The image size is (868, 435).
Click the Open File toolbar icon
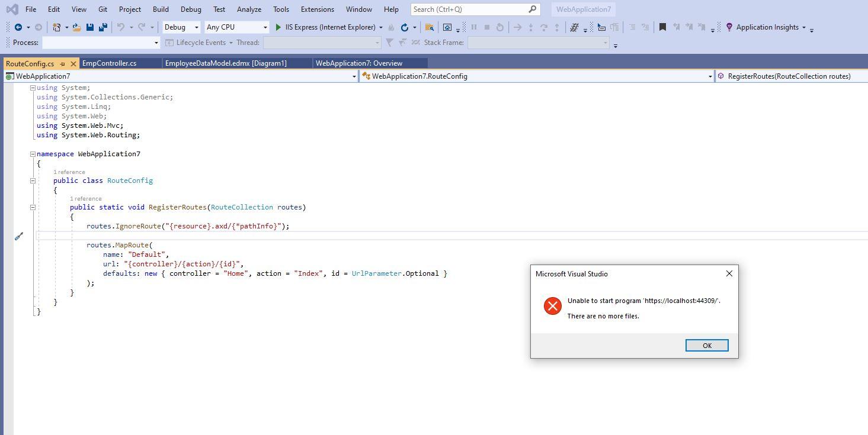pyautogui.click(x=77, y=27)
